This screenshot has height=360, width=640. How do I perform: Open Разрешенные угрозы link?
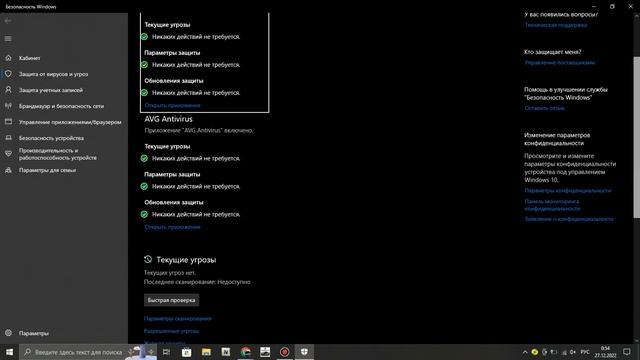[171, 331]
